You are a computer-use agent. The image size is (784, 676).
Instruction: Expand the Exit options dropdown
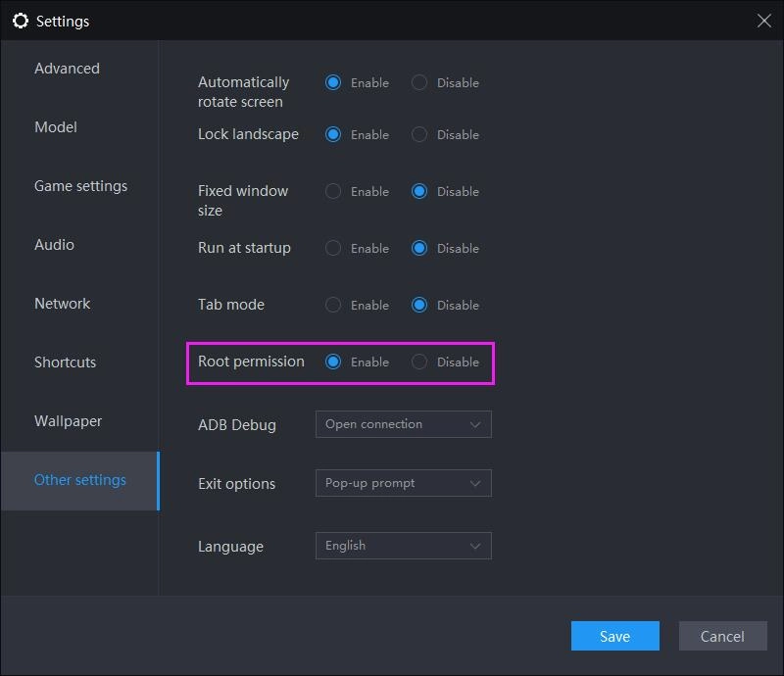(403, 483)
